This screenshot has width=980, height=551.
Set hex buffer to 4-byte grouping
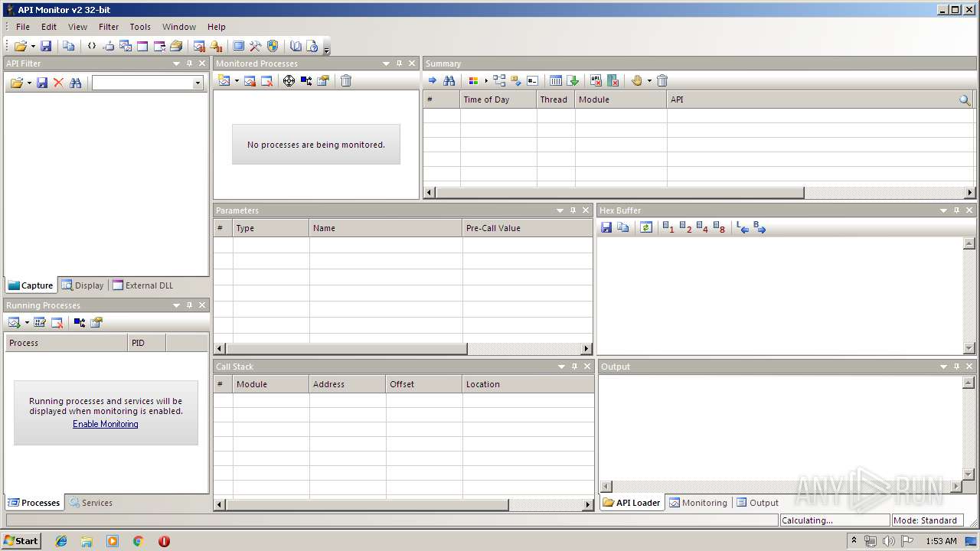(702, 227)
